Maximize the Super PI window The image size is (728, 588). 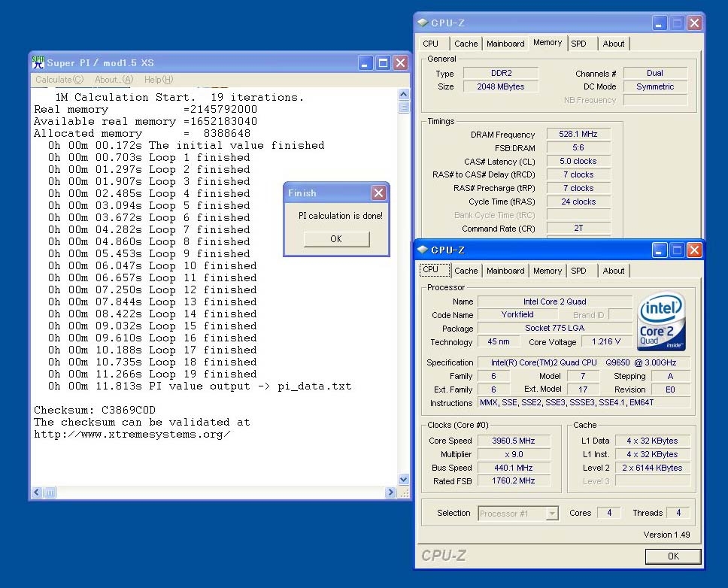pyautogui.click(x=383, y=62)
